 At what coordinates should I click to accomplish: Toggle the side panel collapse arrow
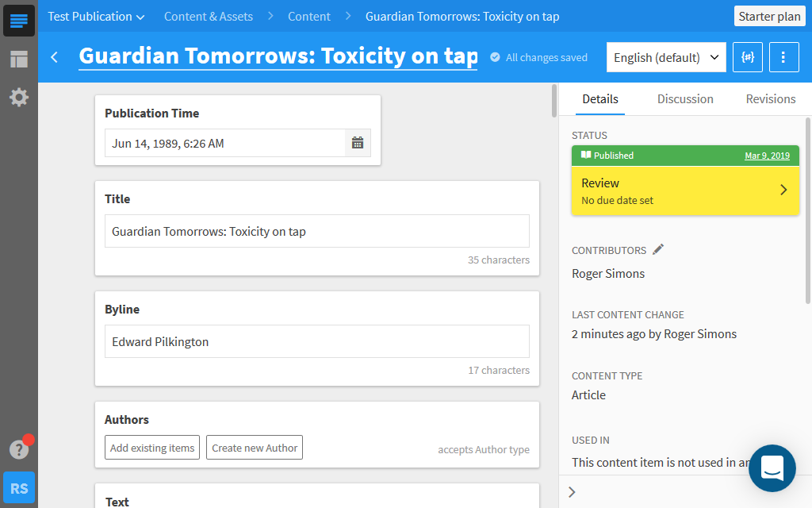pos(573,492)
